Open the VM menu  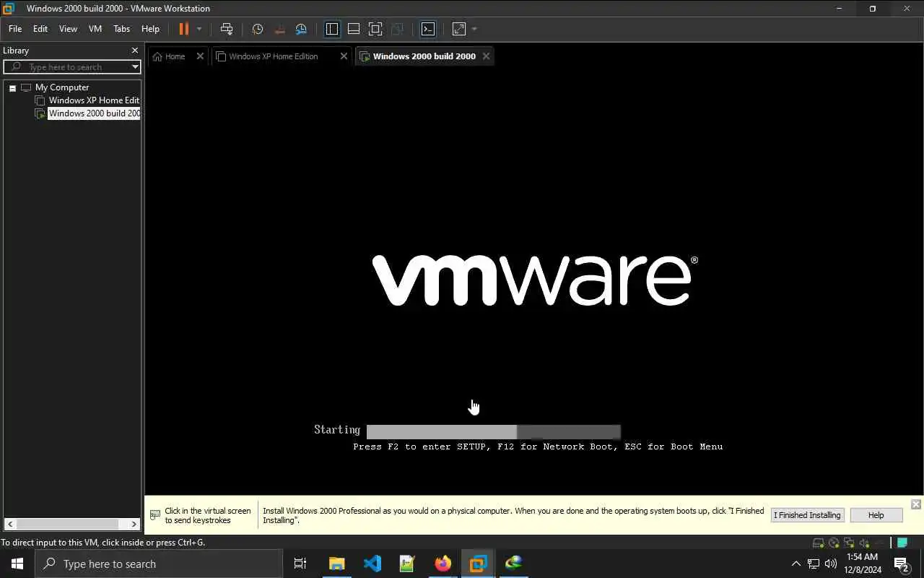point(95,29)
